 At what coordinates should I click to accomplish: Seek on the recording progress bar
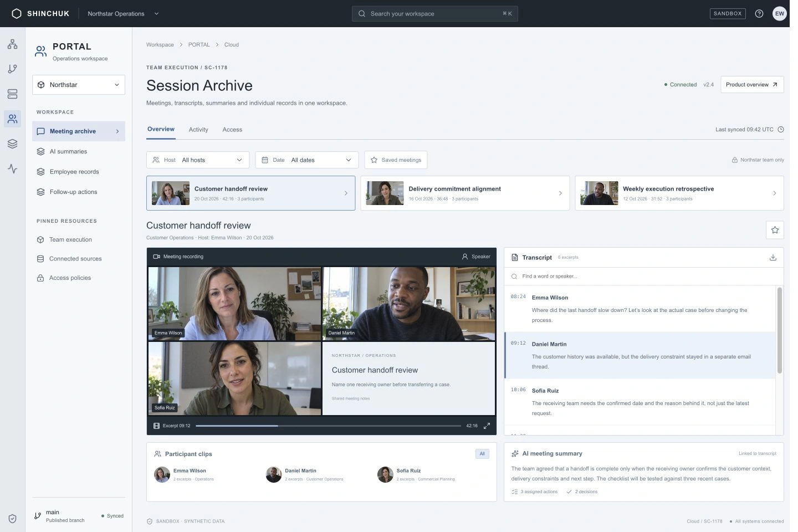click(328, 426)
